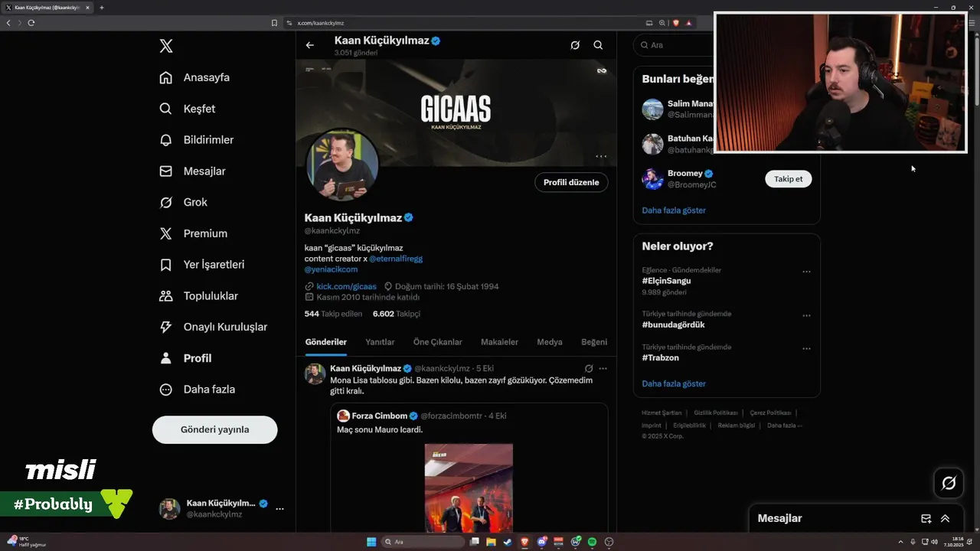Open Forza Cimbom quoted post author
980x551 pixels.
pyautogui.click(x=379, y=416)
